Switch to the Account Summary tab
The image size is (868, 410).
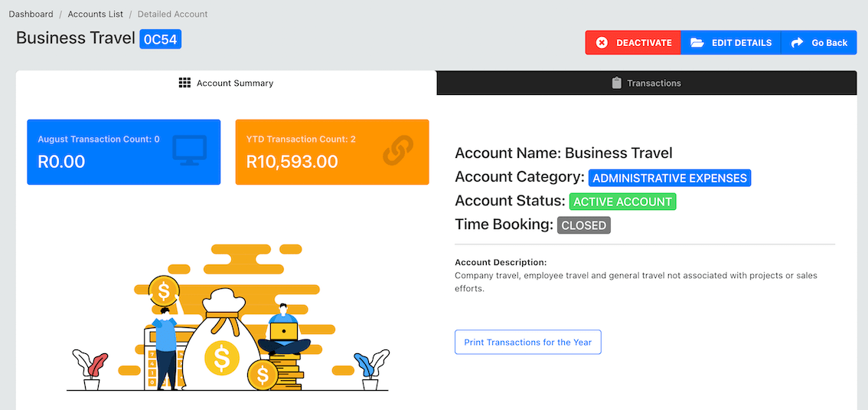click(226, 83)
